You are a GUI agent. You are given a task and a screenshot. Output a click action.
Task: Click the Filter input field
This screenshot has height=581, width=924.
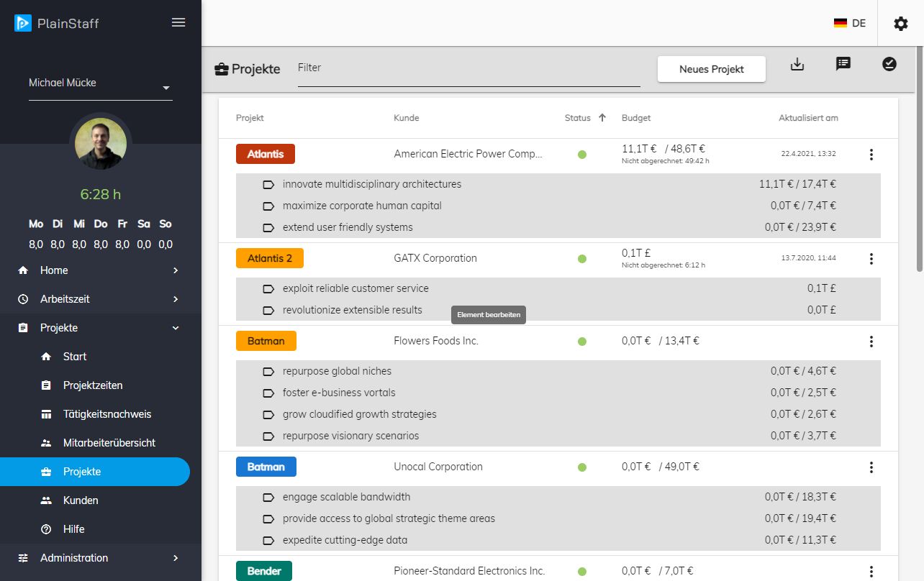[x=468, y=68]
